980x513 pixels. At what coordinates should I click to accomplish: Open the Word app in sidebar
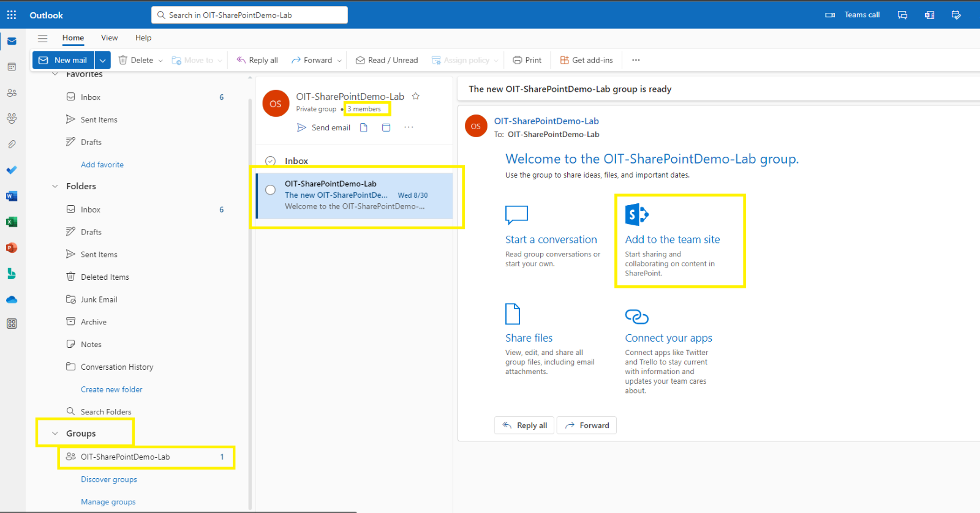(12, 196)
